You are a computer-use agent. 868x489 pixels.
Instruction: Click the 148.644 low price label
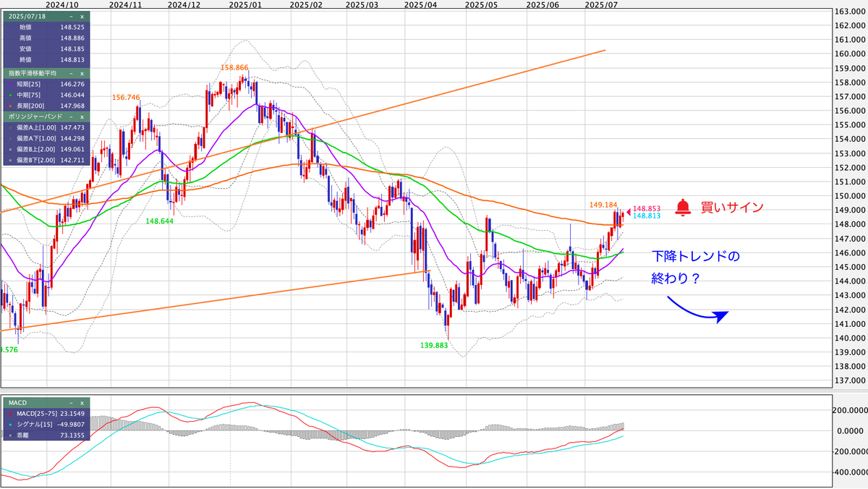[161, 220]
